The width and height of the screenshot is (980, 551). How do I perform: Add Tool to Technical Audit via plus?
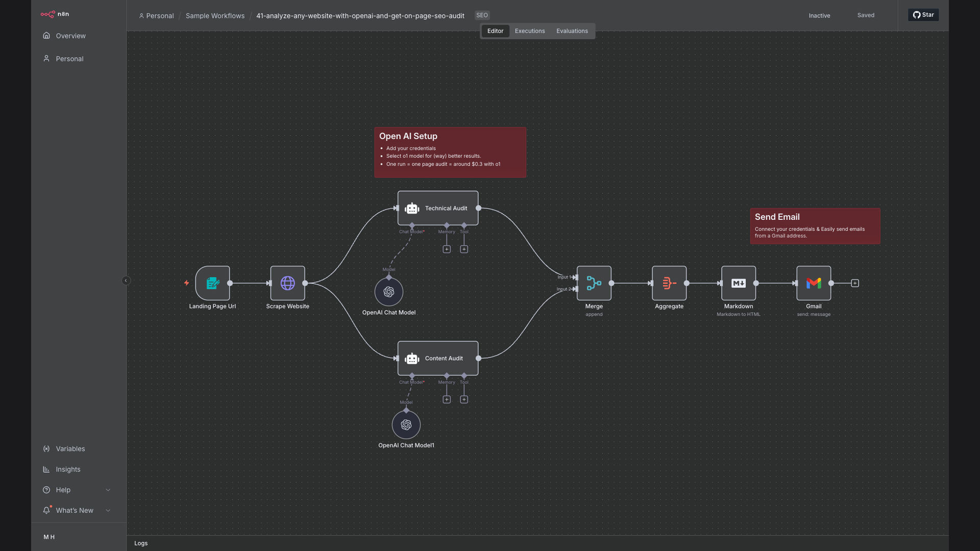(464, 249)
